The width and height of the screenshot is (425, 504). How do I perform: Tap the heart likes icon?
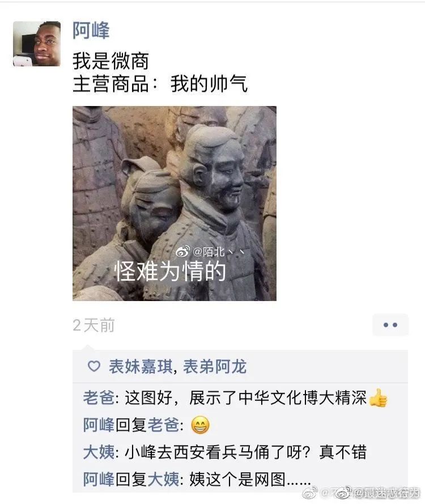pos(94,366)
